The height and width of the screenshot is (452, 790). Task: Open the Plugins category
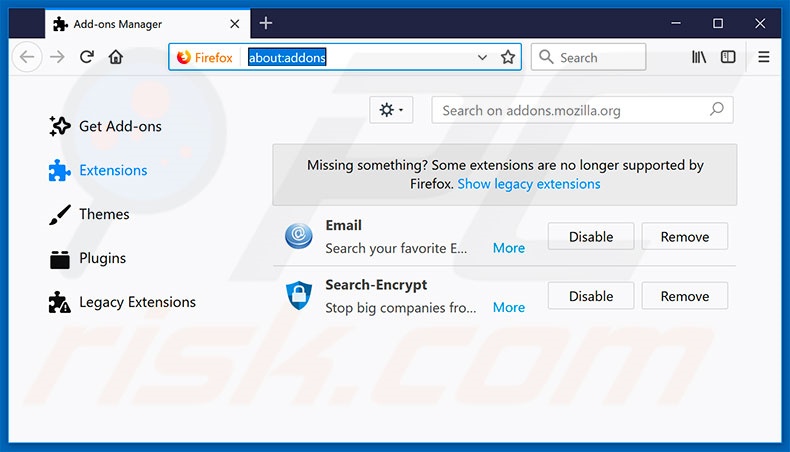tap(88, 259)
